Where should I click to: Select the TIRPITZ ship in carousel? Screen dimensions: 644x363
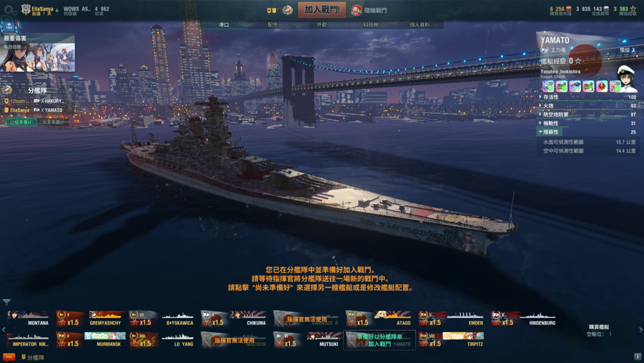[x=451, y=340]
